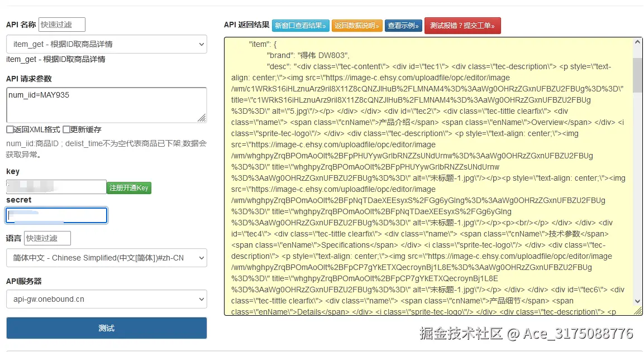
Task: Expand the API服务器 dropdown
Action: pos(106,299)
